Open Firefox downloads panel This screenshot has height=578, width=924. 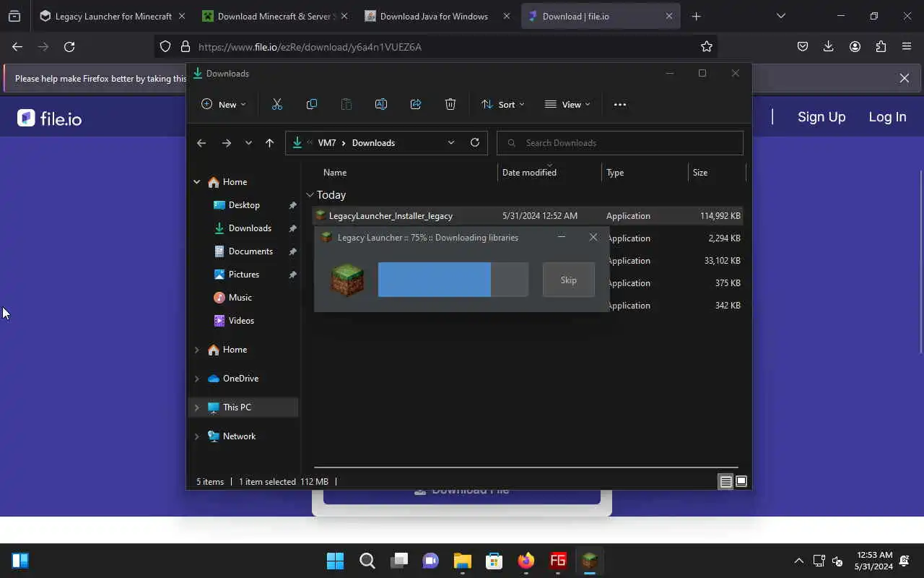[829, 46]
